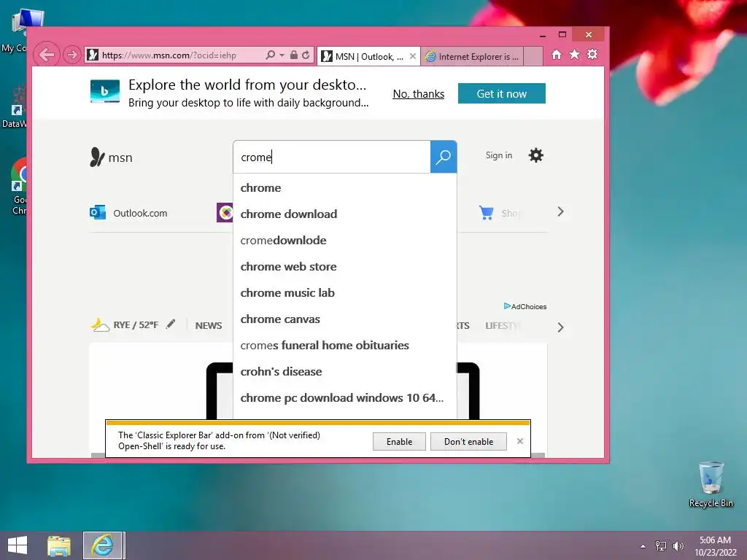Dismiss the add-on notification with X

pos(519,441)
